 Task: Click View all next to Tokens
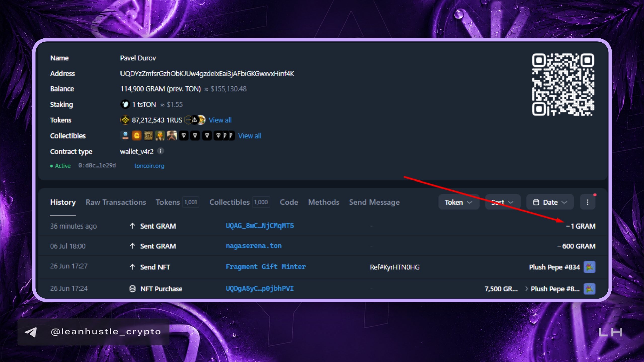(x=220, y=120)
